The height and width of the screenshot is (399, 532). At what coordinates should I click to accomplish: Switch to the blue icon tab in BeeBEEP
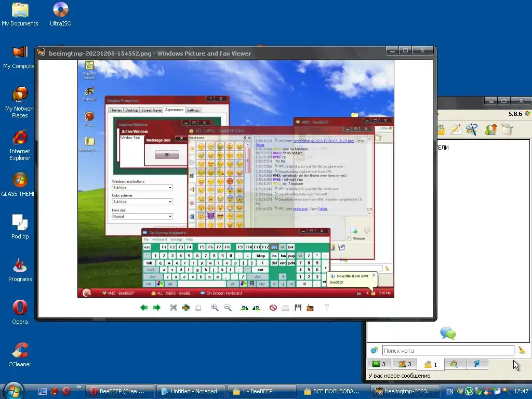pyautogui.click(x=477, y=364)
